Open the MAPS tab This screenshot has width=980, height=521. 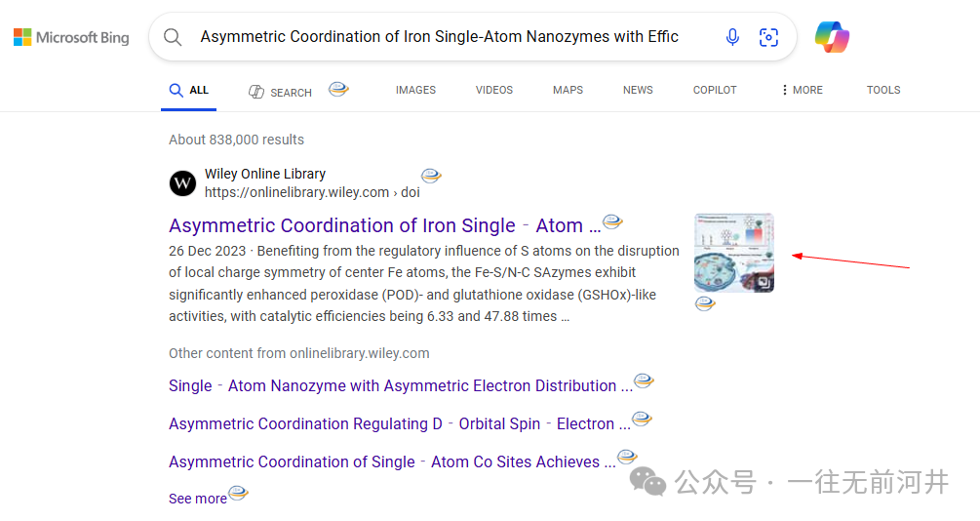tap(568, 90)
